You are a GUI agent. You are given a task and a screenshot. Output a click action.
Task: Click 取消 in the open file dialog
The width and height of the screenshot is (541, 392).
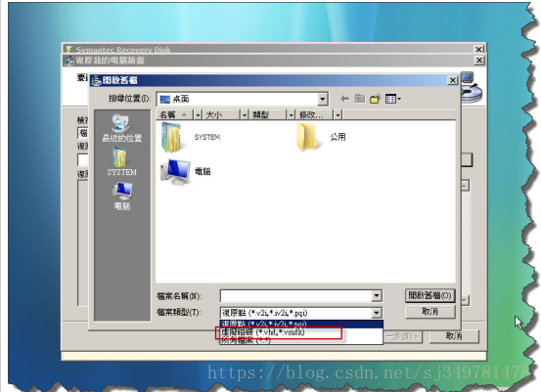point(429,312)
